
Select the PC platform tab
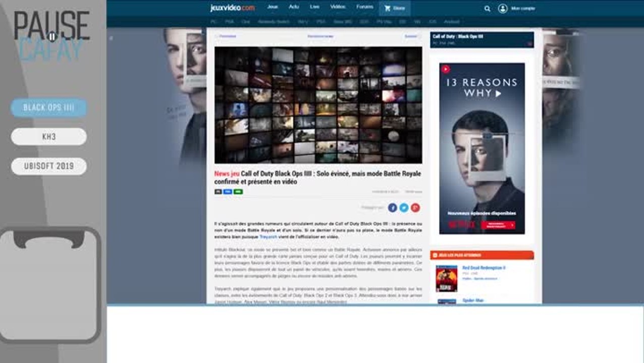(213, 22)
